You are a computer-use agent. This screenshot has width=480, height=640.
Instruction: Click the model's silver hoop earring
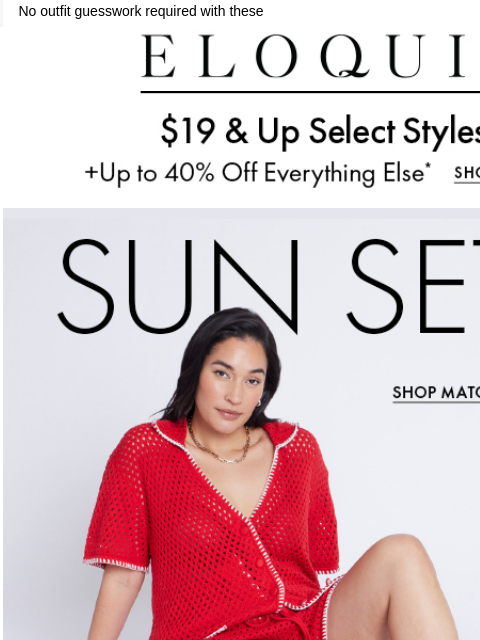tap(259, 404)
